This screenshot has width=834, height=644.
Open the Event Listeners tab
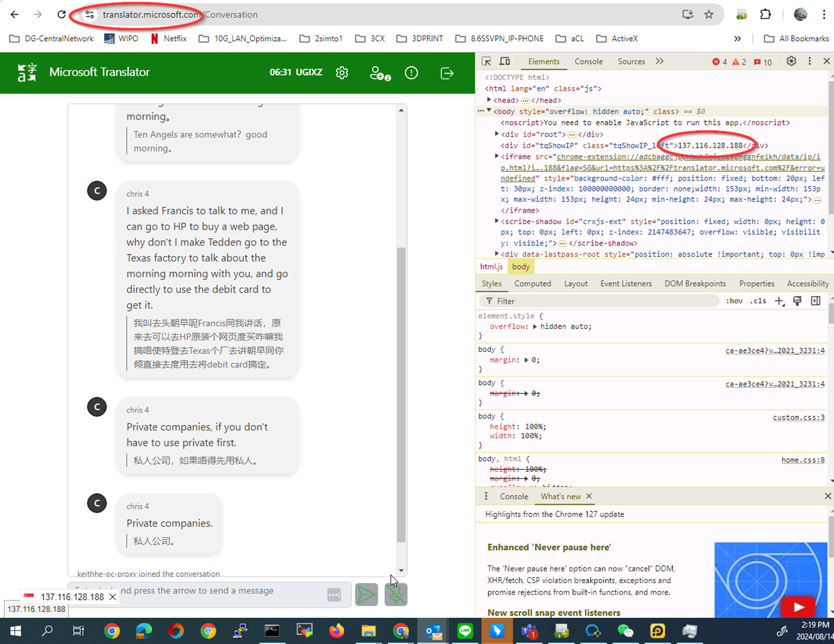[626, 283]
